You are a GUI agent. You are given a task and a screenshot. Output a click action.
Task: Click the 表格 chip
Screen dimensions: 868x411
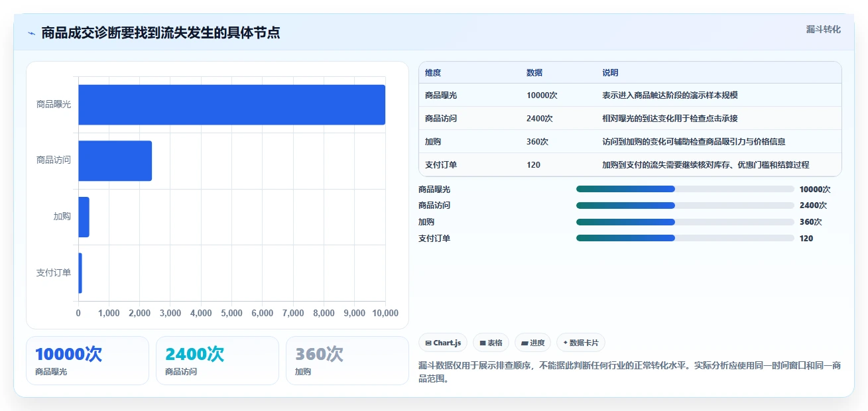pos(491,343)
